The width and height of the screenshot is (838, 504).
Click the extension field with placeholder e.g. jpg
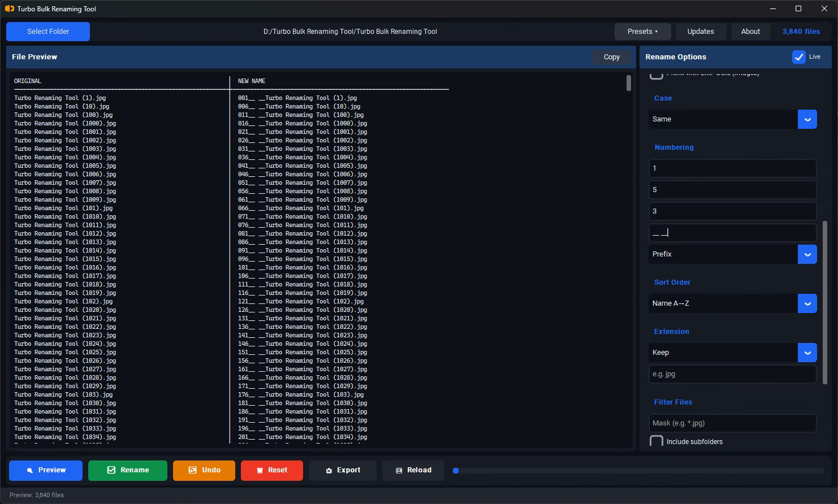click(732, 374)
